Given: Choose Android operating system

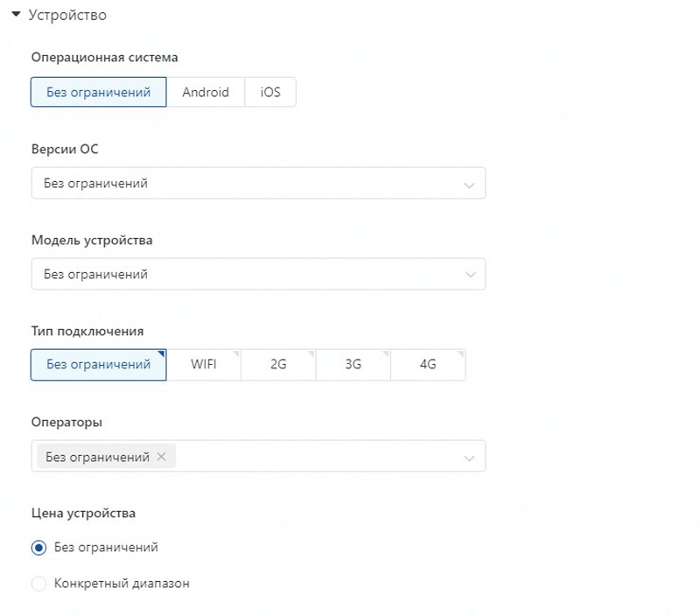Looking at the screenshot, I should 206,92.
